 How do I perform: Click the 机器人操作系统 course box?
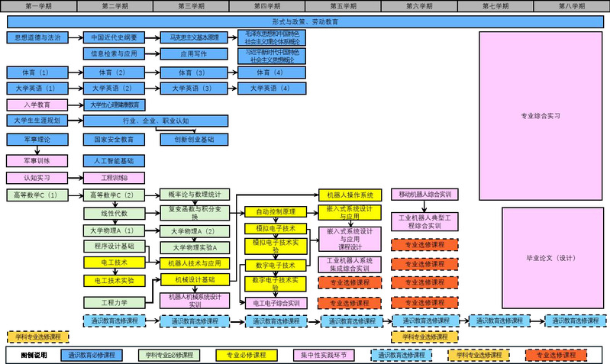pos(350,195)
